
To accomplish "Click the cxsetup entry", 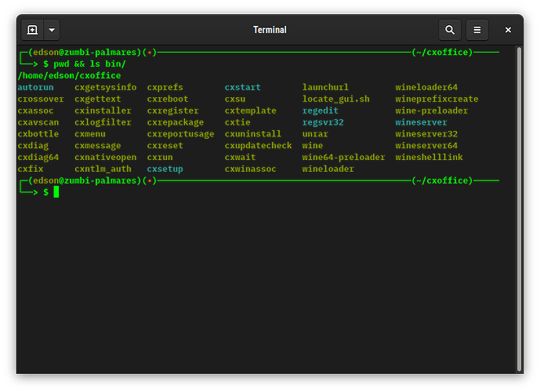I will tap(165, 169).
